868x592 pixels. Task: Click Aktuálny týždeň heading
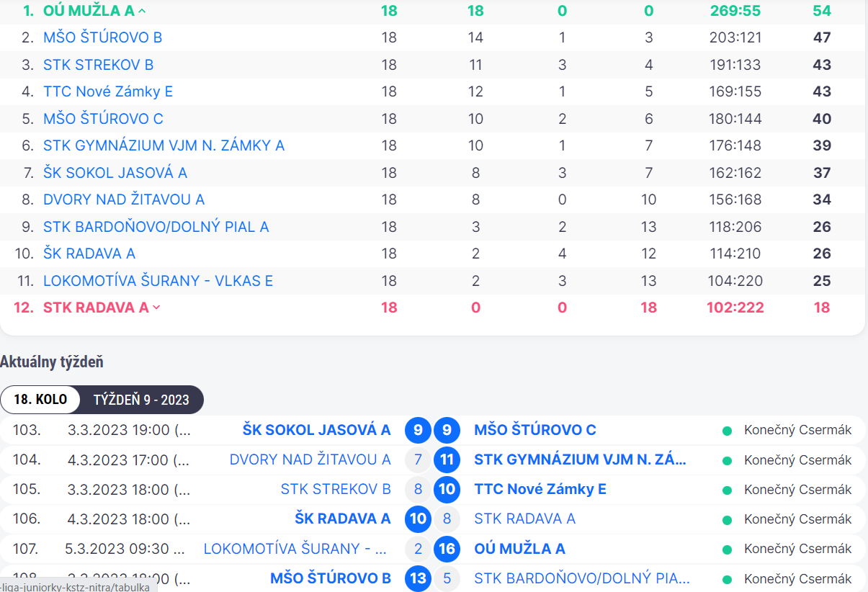[52, 362]
